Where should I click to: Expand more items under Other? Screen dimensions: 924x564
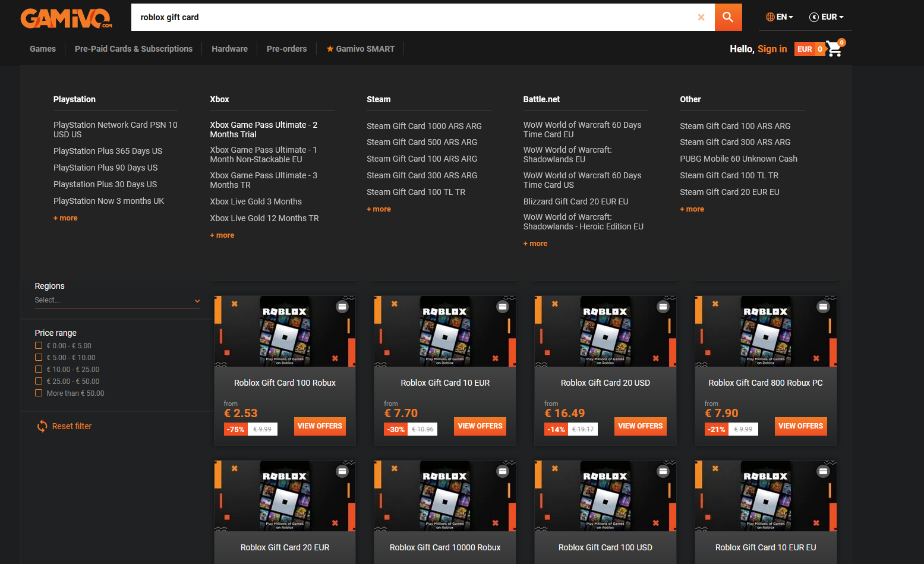point(692,209)
